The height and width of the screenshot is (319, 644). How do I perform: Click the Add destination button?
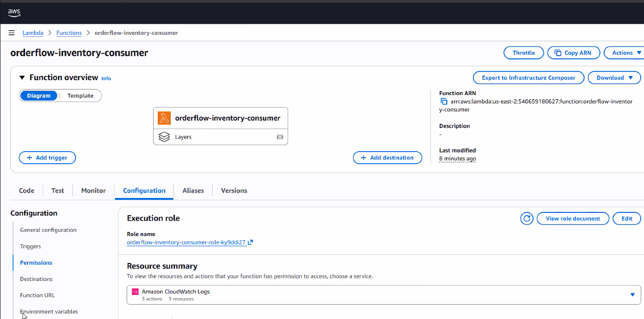click(x=387, y=158)
